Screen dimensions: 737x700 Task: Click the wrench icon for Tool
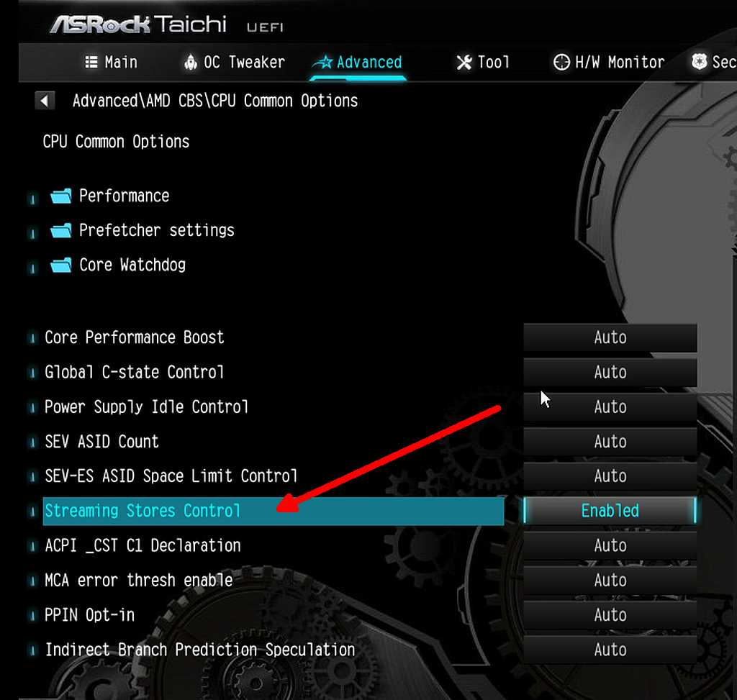464,62
